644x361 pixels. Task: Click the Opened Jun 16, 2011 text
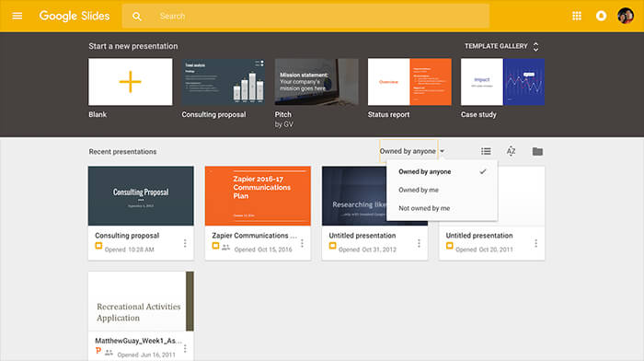click(146, 355)
